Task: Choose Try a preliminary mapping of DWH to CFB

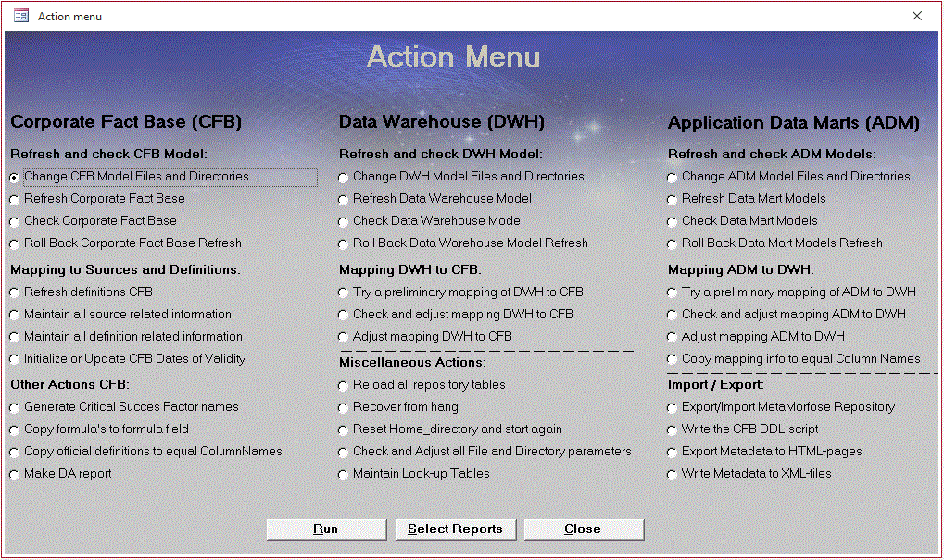Action: coord(344,292)
